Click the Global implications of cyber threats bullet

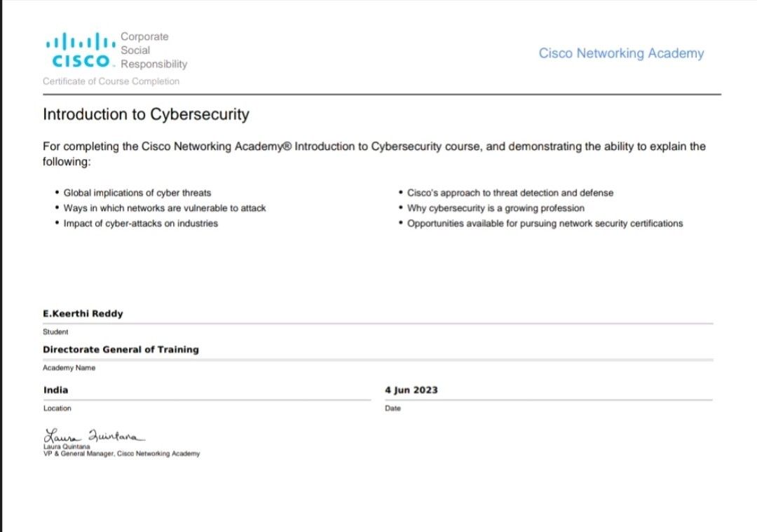click(137, 193)
